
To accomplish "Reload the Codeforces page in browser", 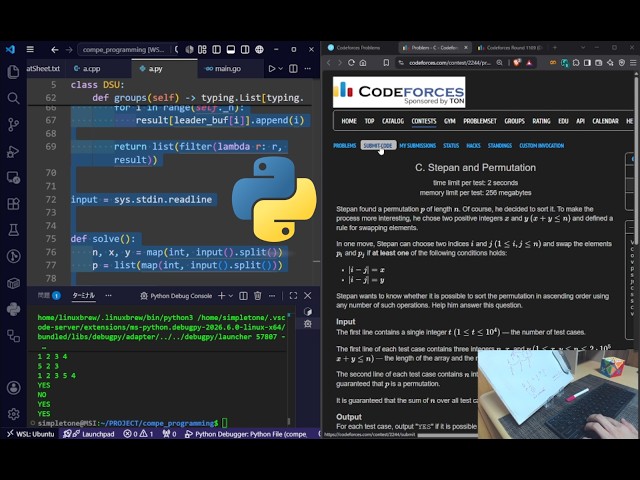I will (x=351, y=62).
